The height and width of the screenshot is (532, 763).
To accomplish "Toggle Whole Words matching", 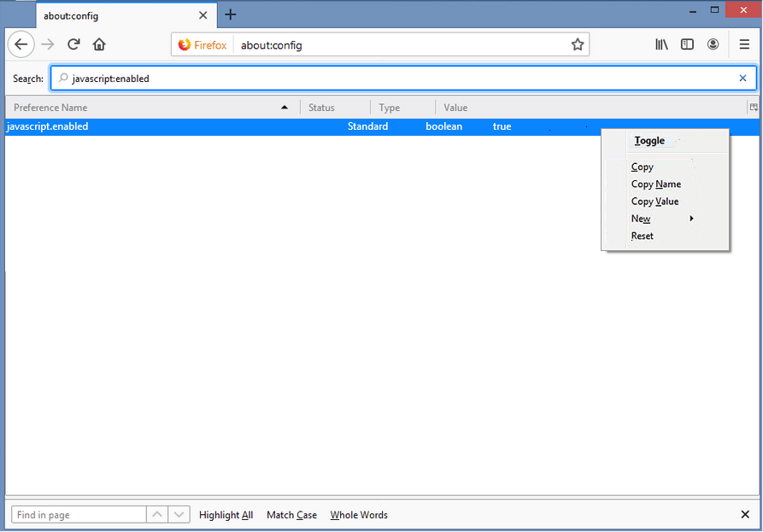I will pyautogui.click(x=358, y=514).
